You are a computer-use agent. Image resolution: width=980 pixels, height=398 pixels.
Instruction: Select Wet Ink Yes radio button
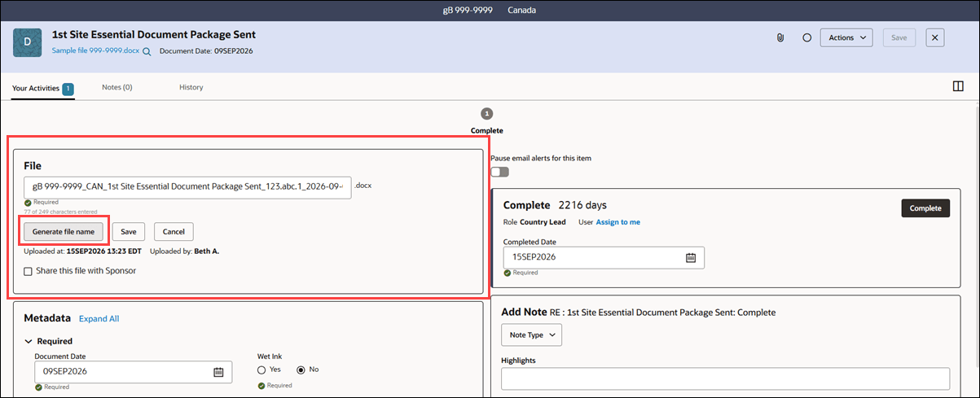point(261,370)
